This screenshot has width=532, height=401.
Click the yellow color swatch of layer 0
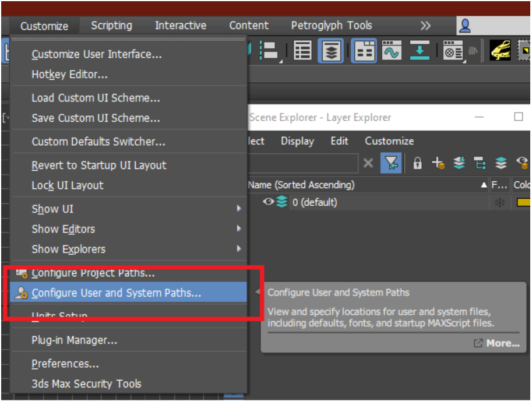click(x=523, y=202)
